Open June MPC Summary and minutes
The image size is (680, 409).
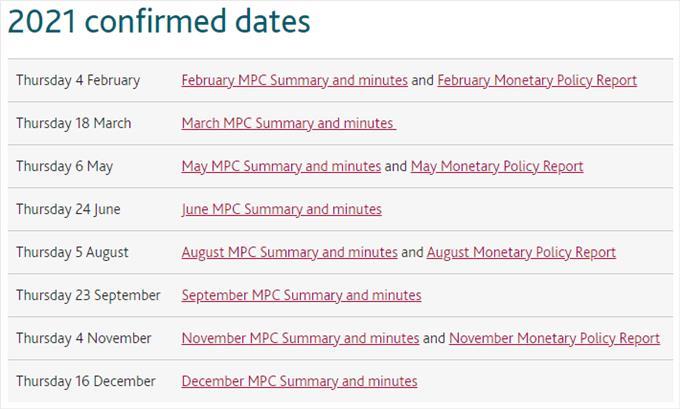[x=281, y=209]
